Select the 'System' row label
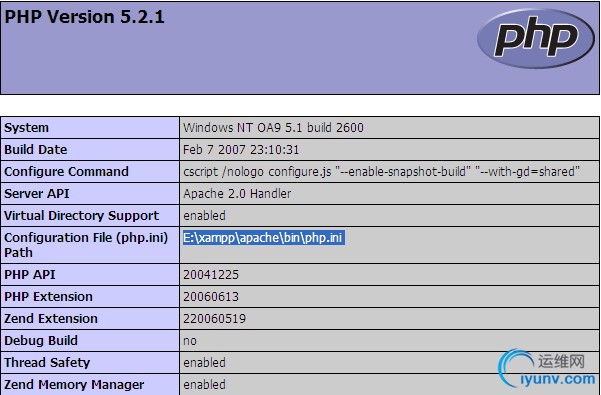 26,128
